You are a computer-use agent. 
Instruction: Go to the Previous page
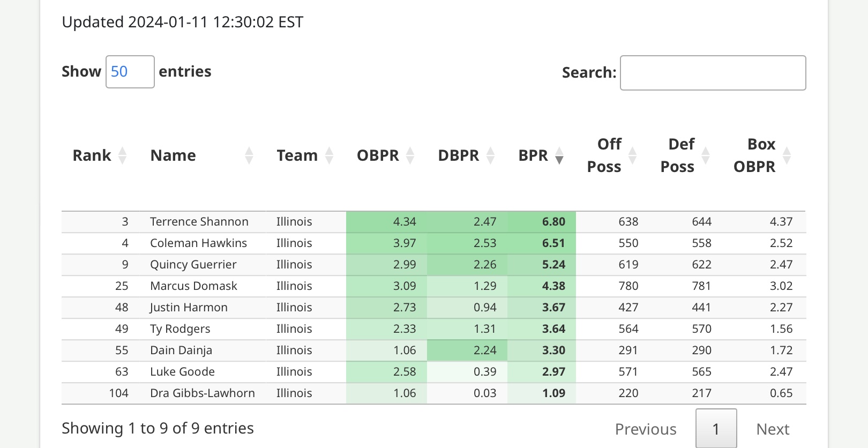tap(646, 429)
